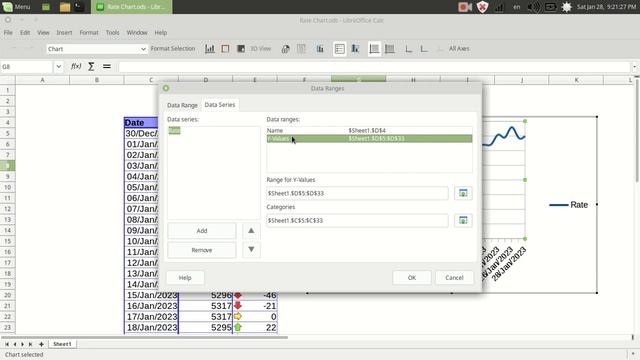
Task: Click the volume speaker tray icon
Action: tap(533, 7)
